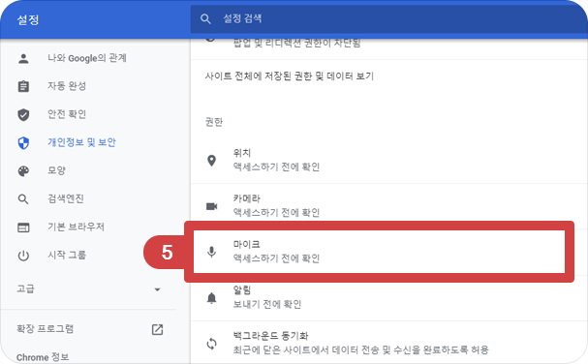Open Chrome 정보 page

pos(43,356)
